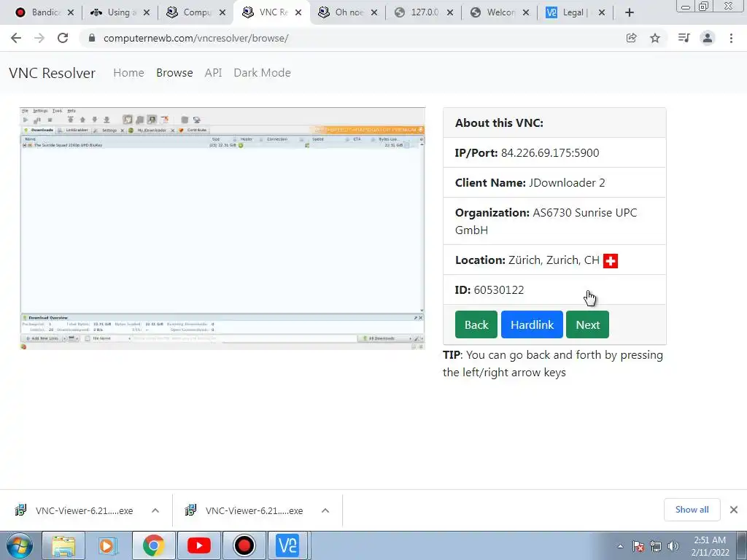Switch to the 'Compu' tab
The width and height of the screenshot is (747, 560).
point(196,12)
